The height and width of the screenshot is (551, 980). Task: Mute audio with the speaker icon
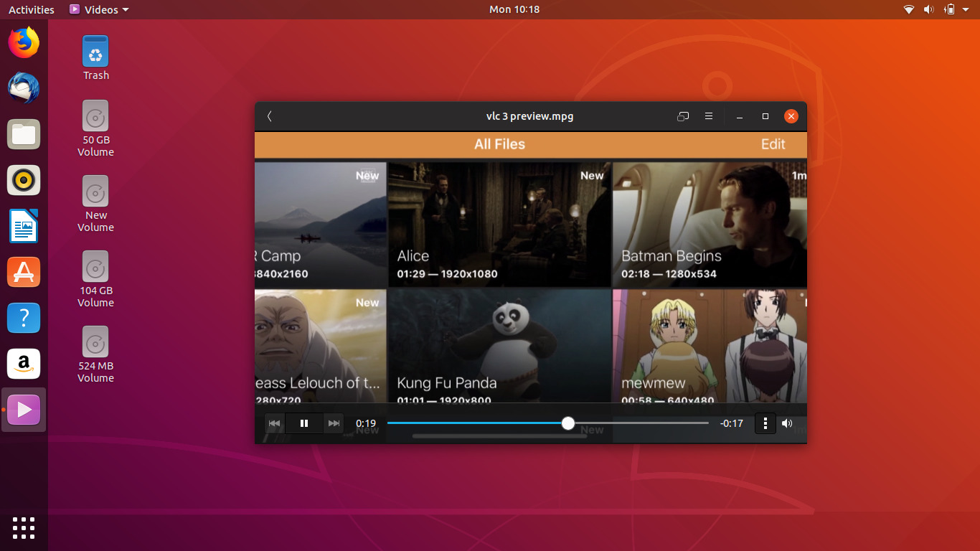pos(787,423)
